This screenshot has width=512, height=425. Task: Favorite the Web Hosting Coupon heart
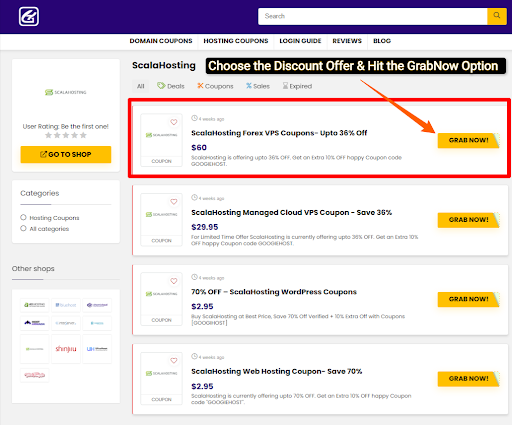[x=174, y=360]
